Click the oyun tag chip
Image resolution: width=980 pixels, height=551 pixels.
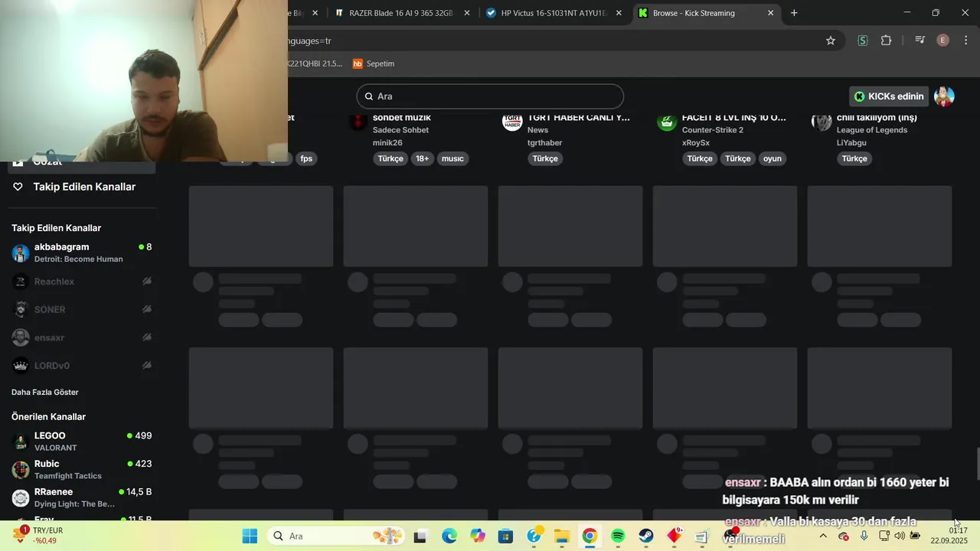(x=773, y=158)
